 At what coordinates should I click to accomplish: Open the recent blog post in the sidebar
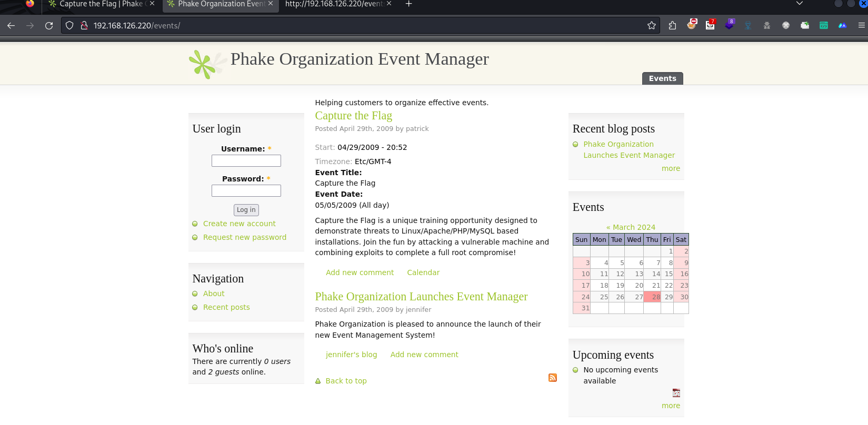pos(629,149)
